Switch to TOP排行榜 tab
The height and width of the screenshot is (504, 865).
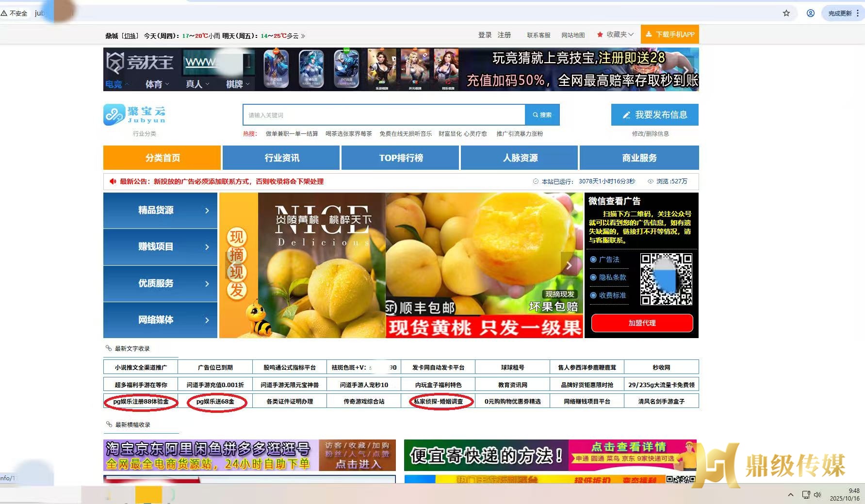(401, 158)
